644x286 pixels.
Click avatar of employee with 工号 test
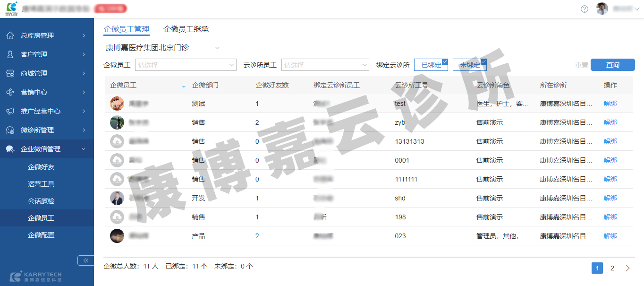tap(117, 104)
